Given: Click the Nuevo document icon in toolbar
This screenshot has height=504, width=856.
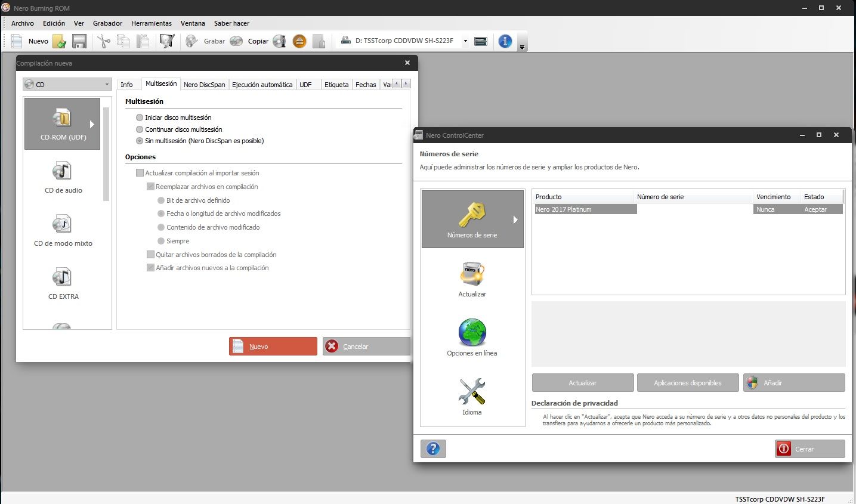Looking at the screenshot, I should click(x=17, y=41).
